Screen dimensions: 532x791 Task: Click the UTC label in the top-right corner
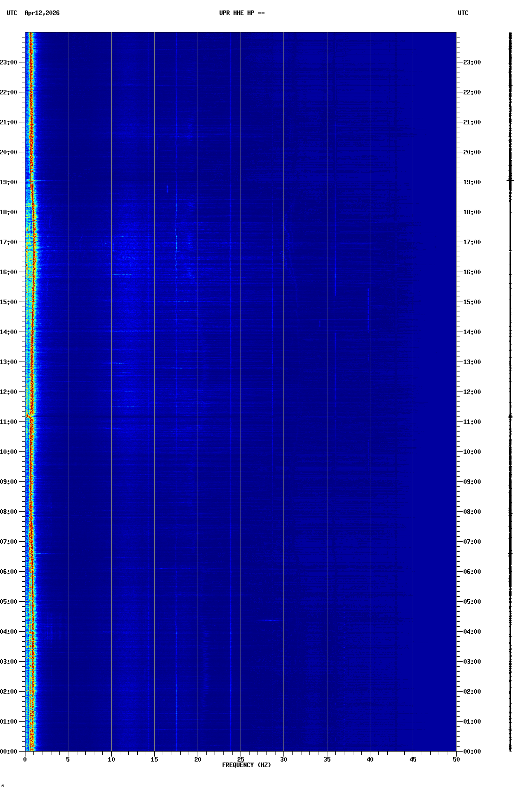(x=463, y=13)
